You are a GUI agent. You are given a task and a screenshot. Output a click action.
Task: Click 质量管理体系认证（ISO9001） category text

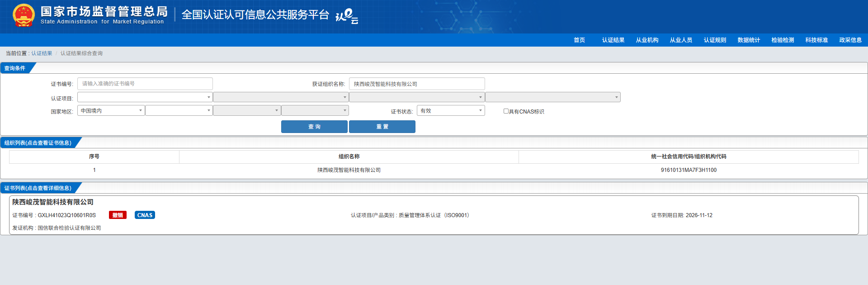435,215
